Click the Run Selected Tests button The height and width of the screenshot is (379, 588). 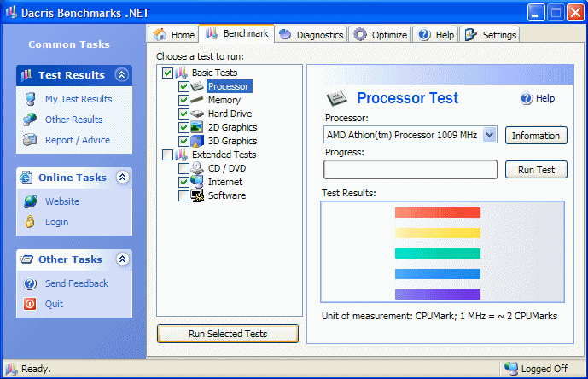[x=228, y=334]
